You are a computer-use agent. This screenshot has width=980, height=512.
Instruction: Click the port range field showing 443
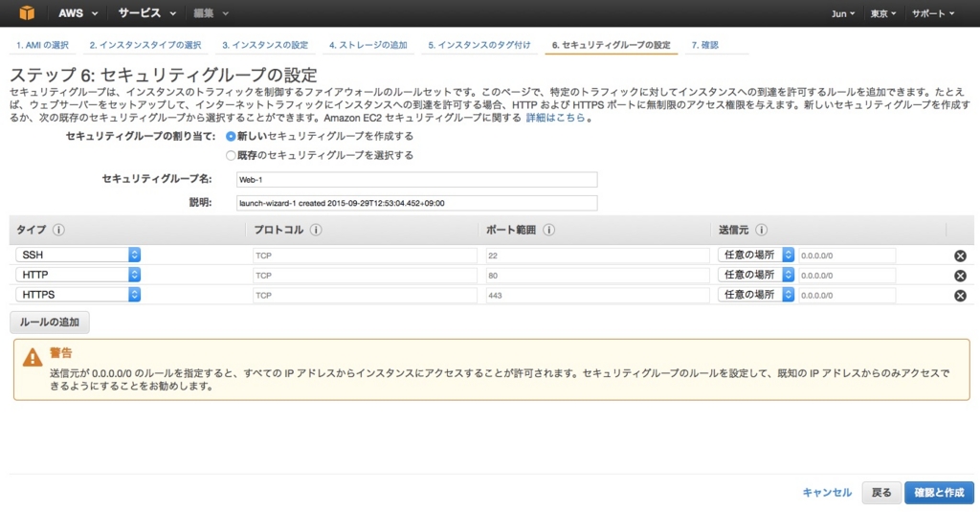click(597, 296)
